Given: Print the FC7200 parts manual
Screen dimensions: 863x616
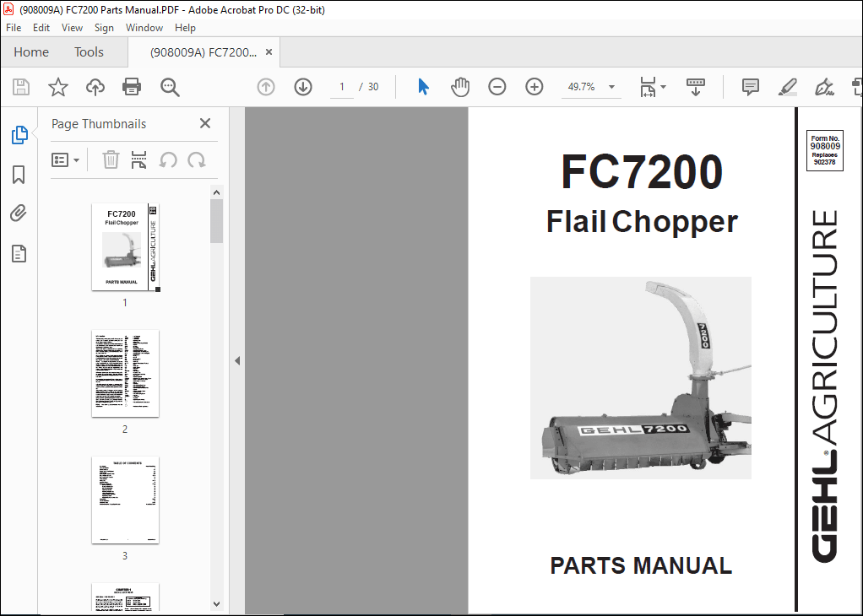Looking at the screenshot, I should click(x=132, y=86).
